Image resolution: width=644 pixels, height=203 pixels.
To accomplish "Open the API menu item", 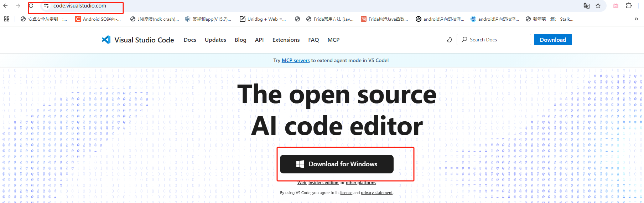I will pos(259,40).
